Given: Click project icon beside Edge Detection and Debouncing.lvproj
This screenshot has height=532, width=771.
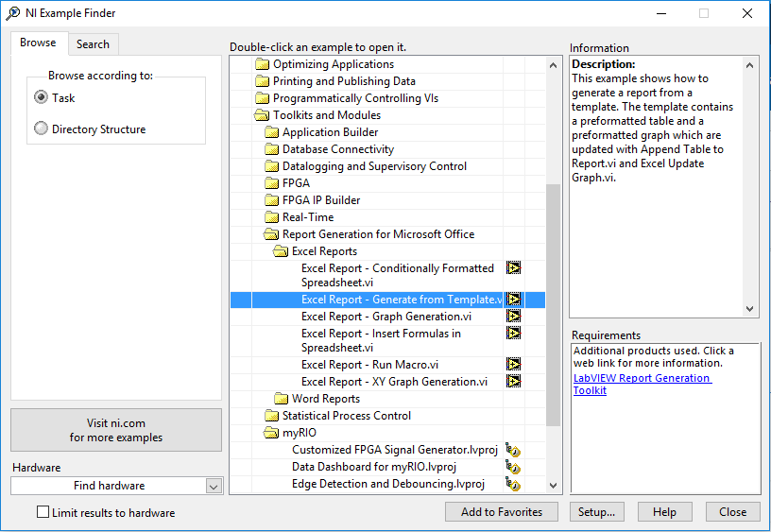Looking at the screenshot, I should tap(513, 484).
